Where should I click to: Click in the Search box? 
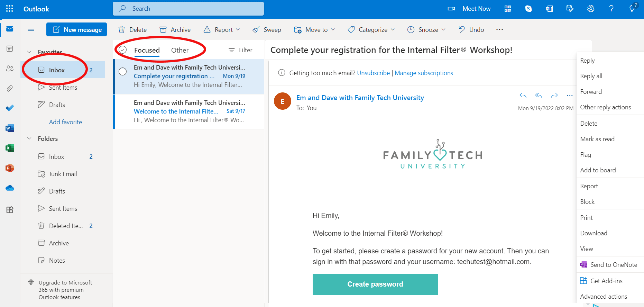point(188,9)
